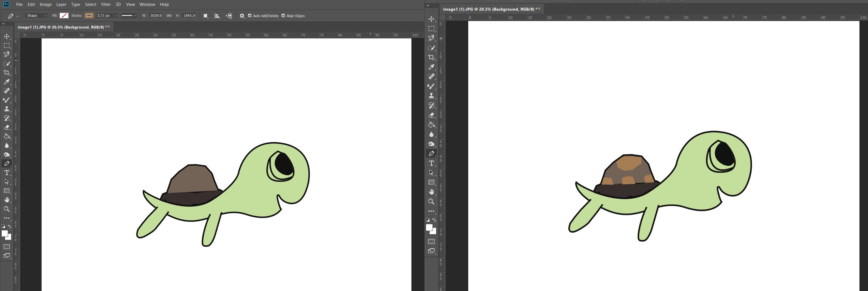This screenshot has width=868, height=291.
Task: Toggle Align Edges checkbox
Action: point(283,16)
